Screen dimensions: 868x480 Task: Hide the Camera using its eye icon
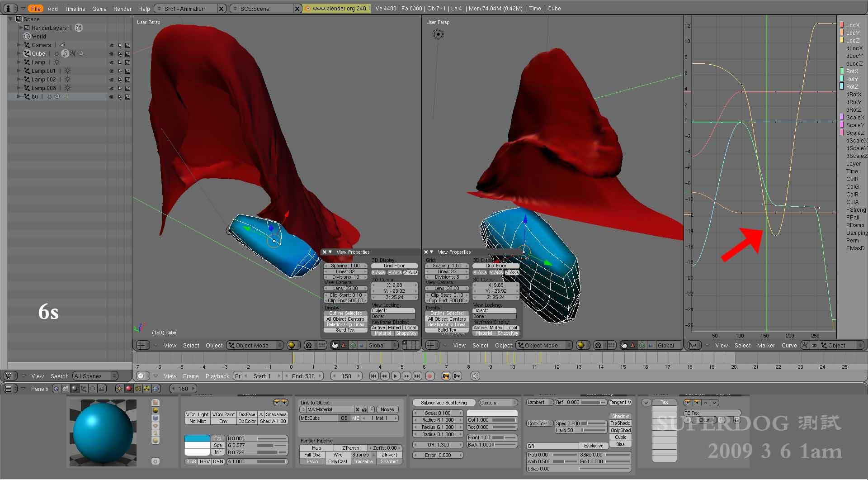111,45
